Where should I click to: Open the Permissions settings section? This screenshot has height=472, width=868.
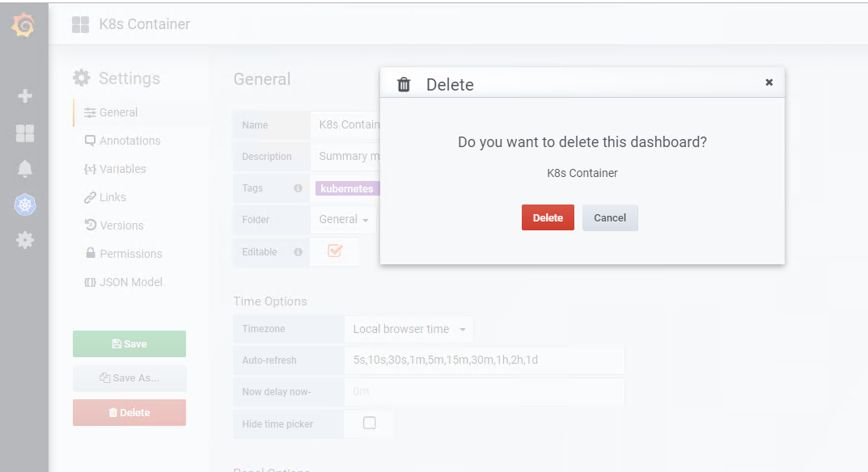coord(124,254)
